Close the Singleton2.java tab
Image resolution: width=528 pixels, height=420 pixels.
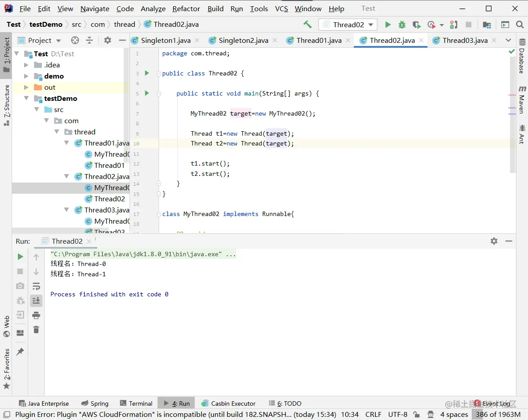[x=275, y=40]
